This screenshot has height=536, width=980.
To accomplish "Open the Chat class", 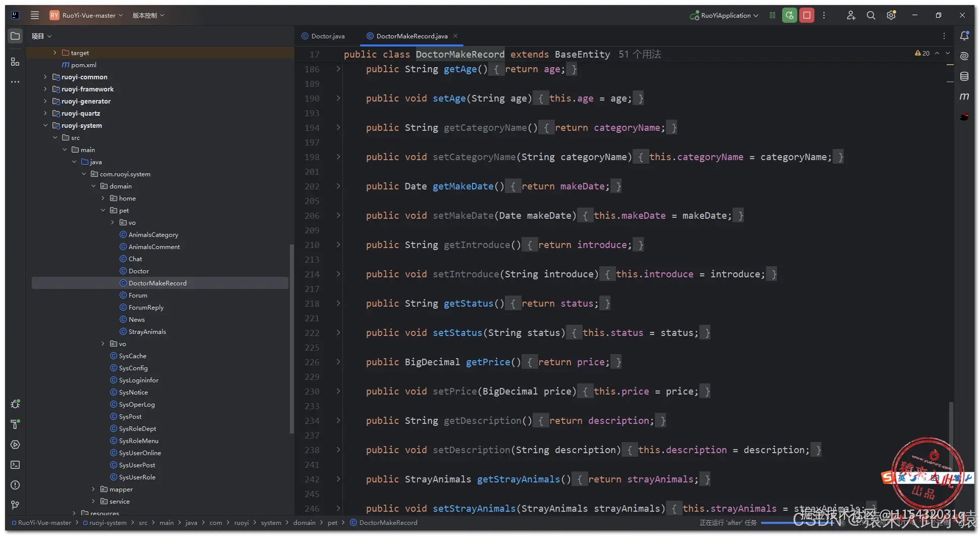I will (x=131, y=259).
